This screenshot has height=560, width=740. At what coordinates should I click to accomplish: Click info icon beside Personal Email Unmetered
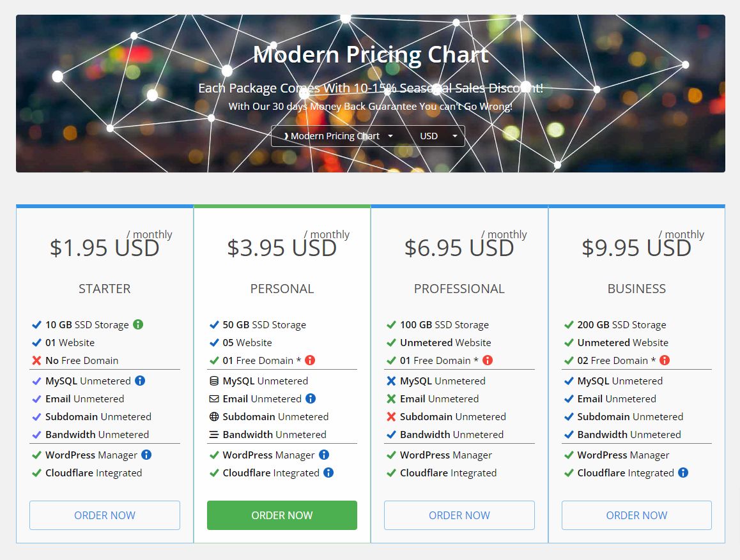tap(311, 398)
